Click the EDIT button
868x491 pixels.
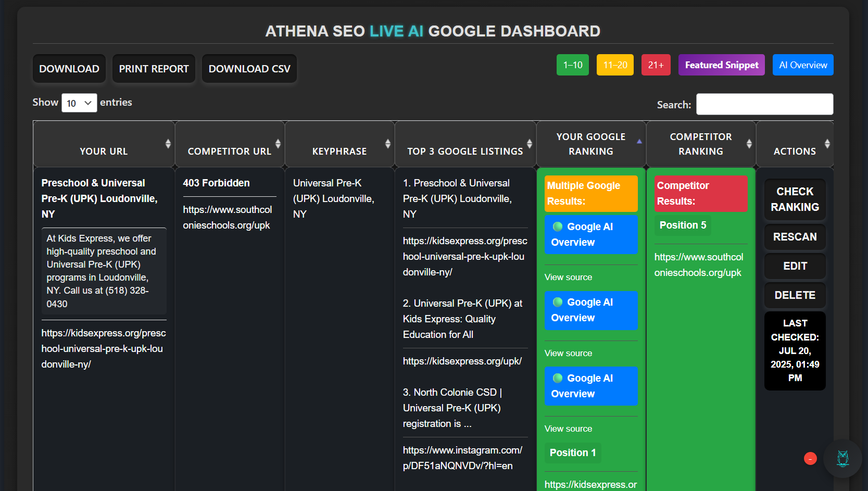pyautogui.click(x=795, y=266)
